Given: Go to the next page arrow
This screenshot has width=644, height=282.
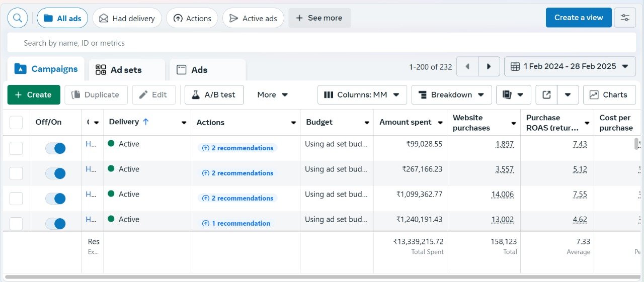Looking at the screenshot, I should 489,66.
